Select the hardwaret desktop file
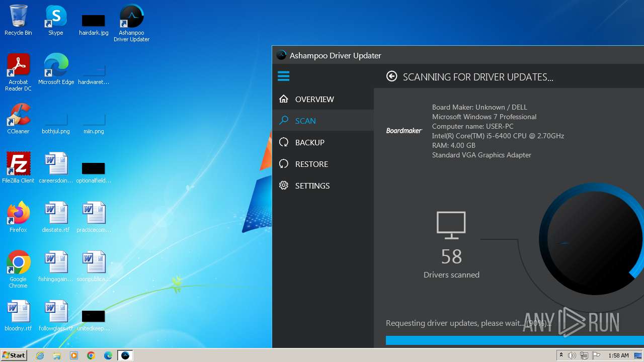This screenshot has height=362, width=644. [x=94, y=74]
